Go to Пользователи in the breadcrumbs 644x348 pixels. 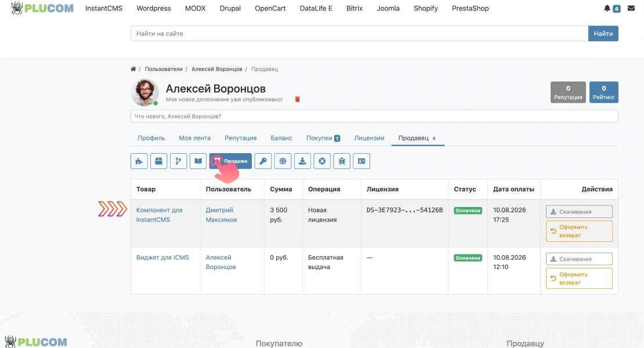164,69
